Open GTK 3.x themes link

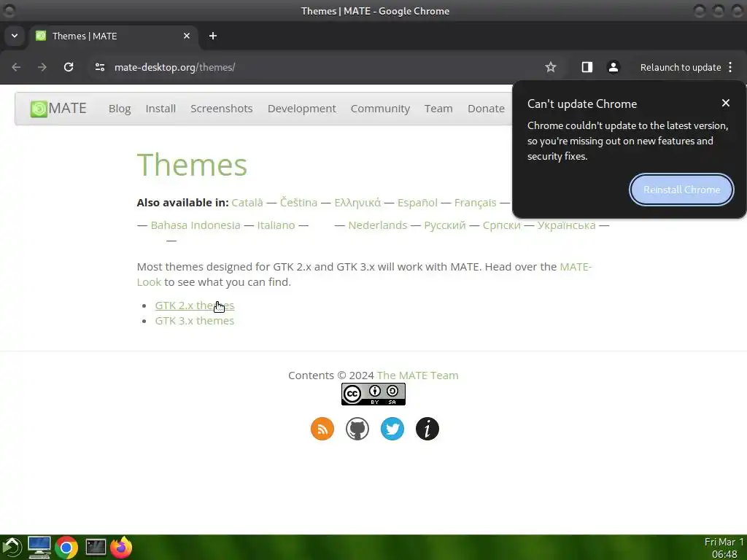(194, 321)
